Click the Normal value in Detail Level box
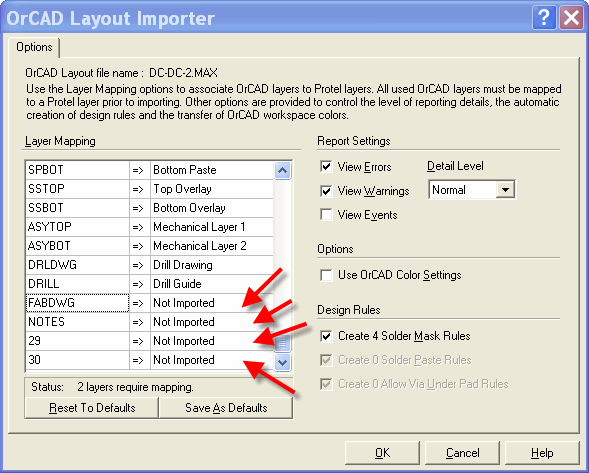The width and height of the screenshot is (589, 473). coord(449,190)
